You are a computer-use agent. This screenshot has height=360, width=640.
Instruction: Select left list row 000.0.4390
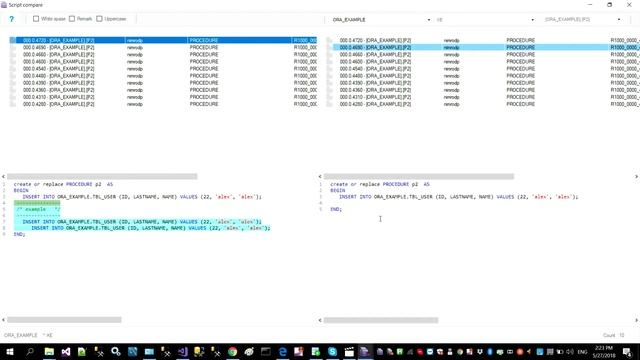(163, 83)
